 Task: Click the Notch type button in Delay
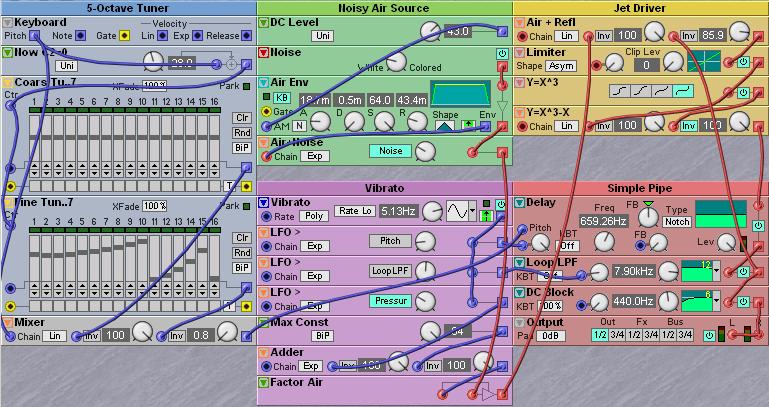(x=677, y=222)
